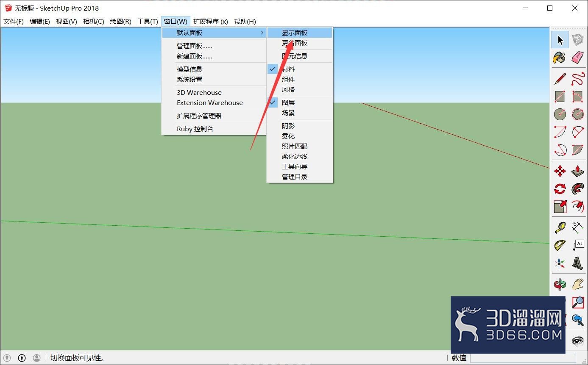588x365 pixels.
Task: Pick the Axes tool
Action: click(x=560, y=263)
